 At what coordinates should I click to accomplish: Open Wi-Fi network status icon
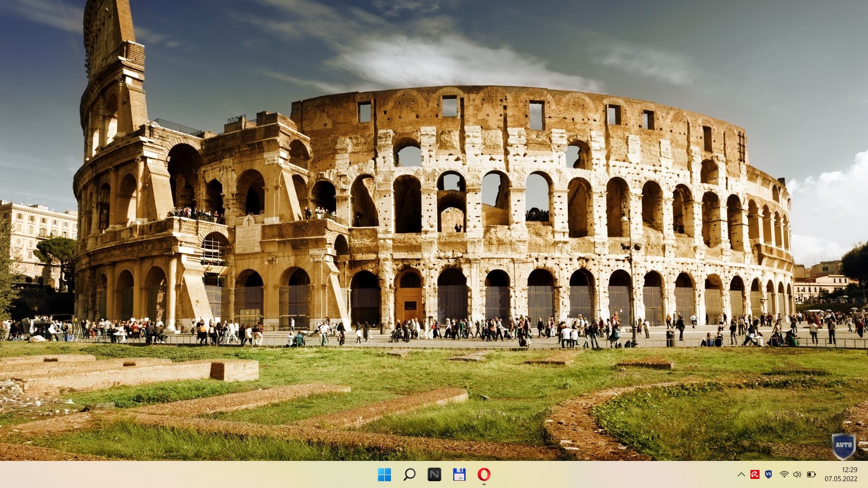click(784, 474)
